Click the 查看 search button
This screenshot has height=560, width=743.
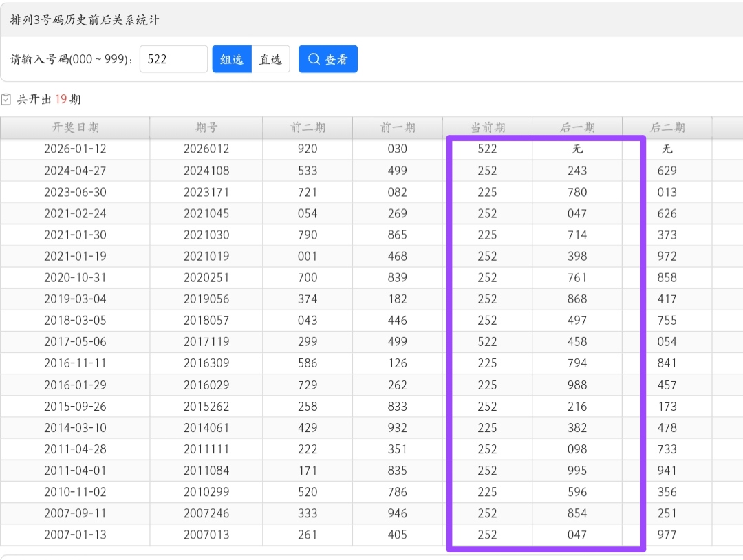[327, 59]
